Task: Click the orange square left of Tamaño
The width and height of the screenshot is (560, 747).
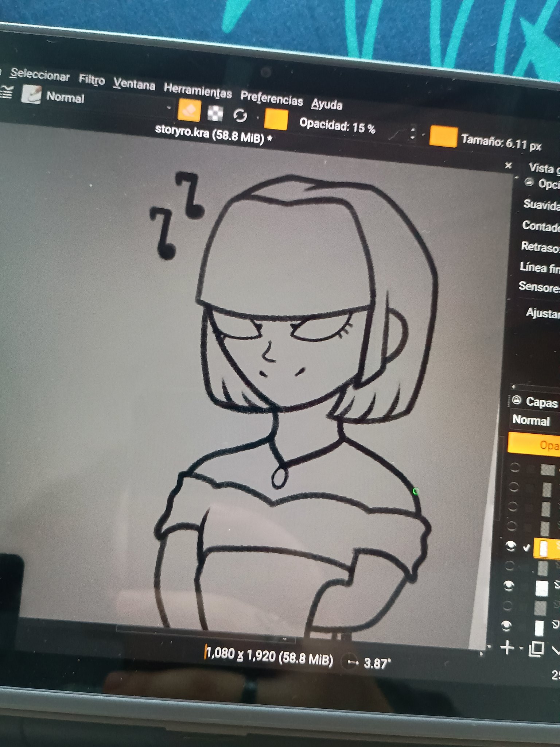Action: click(443, 136)
